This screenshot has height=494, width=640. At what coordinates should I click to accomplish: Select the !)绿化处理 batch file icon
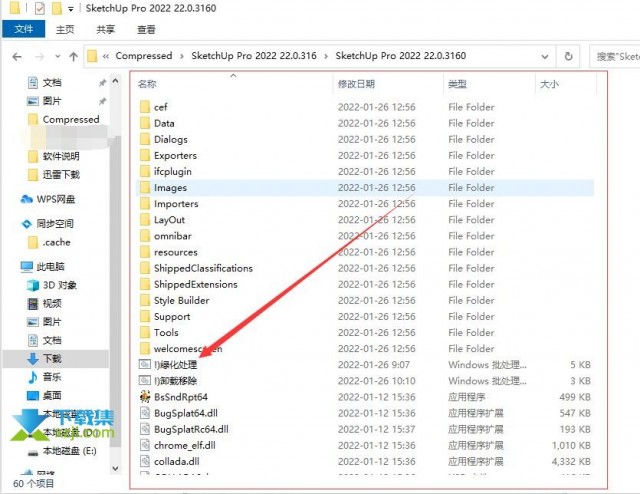click(x=145, y=364)
